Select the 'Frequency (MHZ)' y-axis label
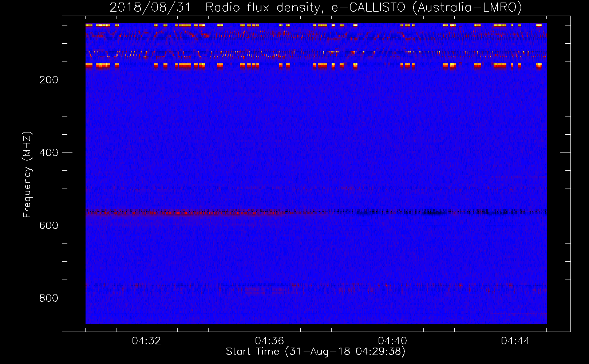 tap(27, 175)
